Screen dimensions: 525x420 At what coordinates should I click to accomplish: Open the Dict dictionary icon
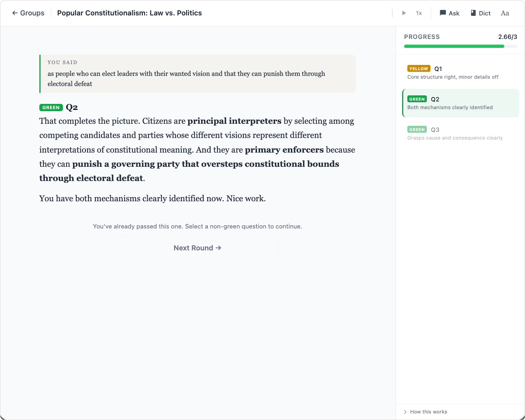pyautogui.click(x=480, y=13)
